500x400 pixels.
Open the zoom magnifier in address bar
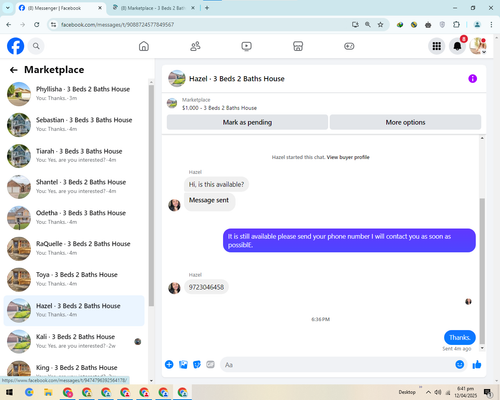tap(368, 25)
